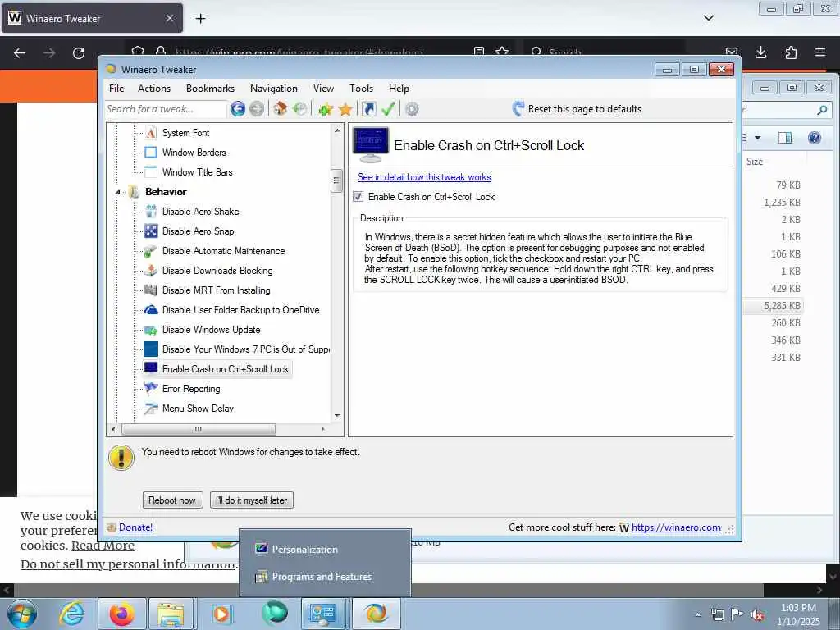Viewport: 840px width, 630px height.
Task: Click the clock showing 1:03 PM
Action: coord(798,608)
